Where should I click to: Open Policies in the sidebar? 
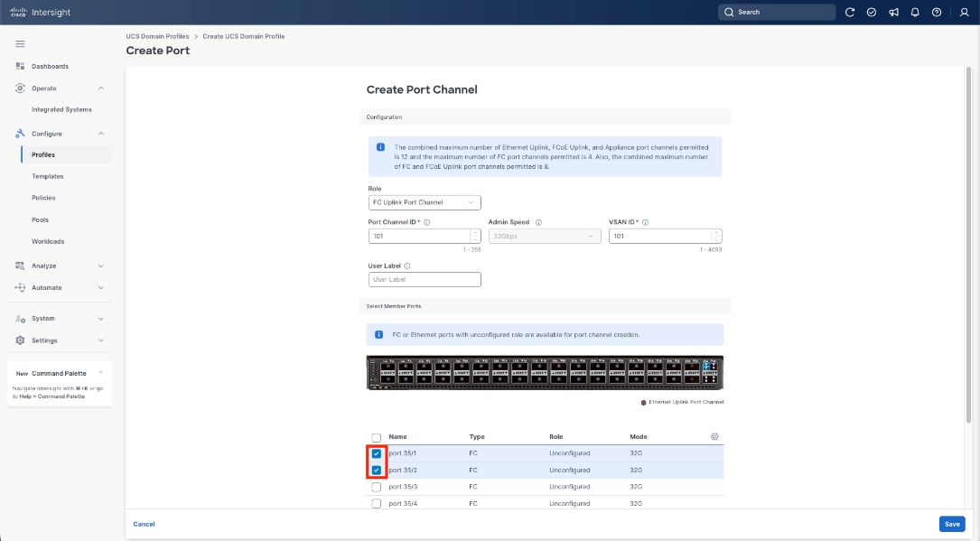tap(43, 198)
